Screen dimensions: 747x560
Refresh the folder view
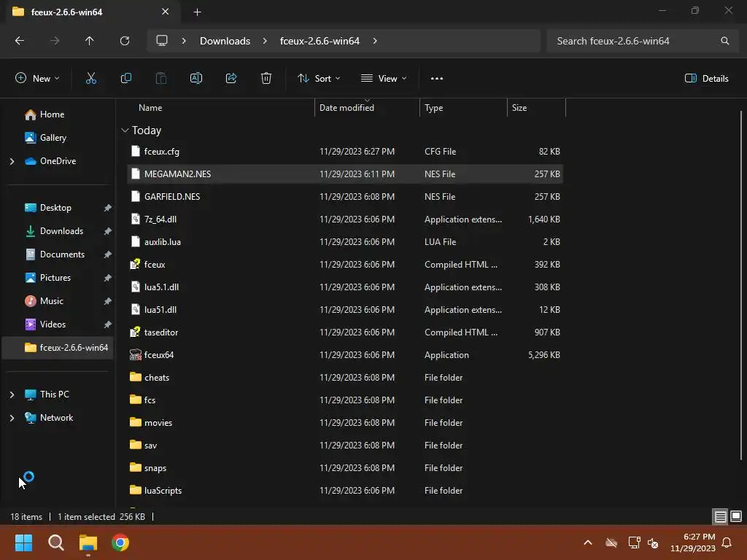coord(124,41)
